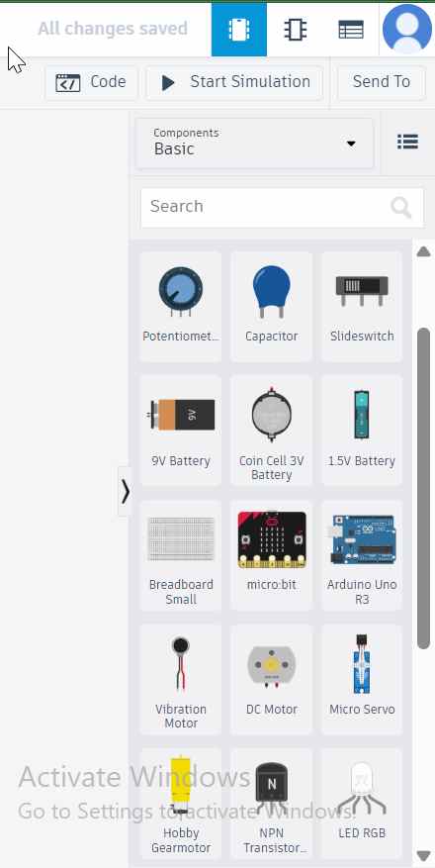Click the scrollbar up arrow
The width and height of the screenshot is (435, 868).
423,251
